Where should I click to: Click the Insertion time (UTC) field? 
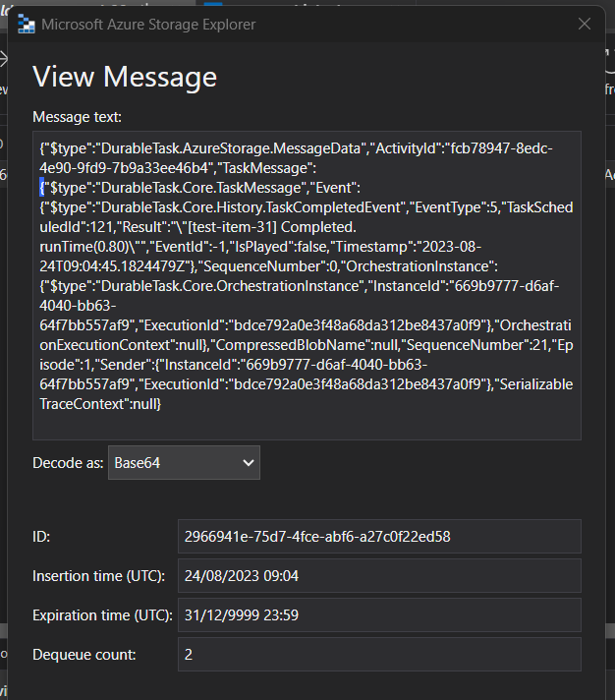379,576
